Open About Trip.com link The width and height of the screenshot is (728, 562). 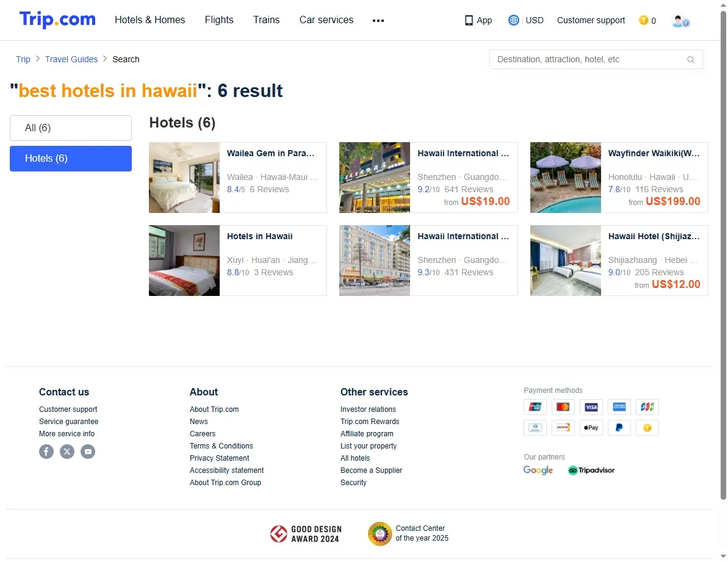pyautogui.click(x=214, y=409)
